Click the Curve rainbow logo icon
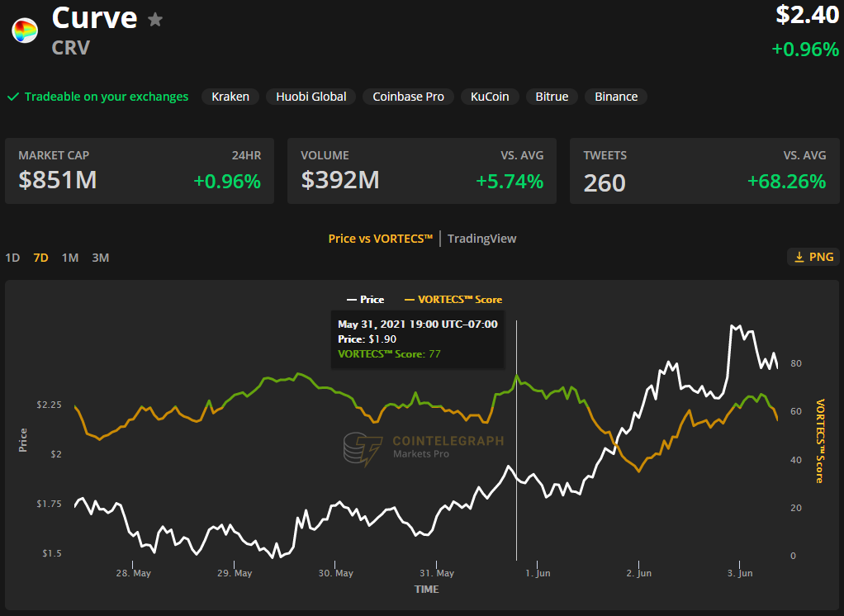 point(25,31)
